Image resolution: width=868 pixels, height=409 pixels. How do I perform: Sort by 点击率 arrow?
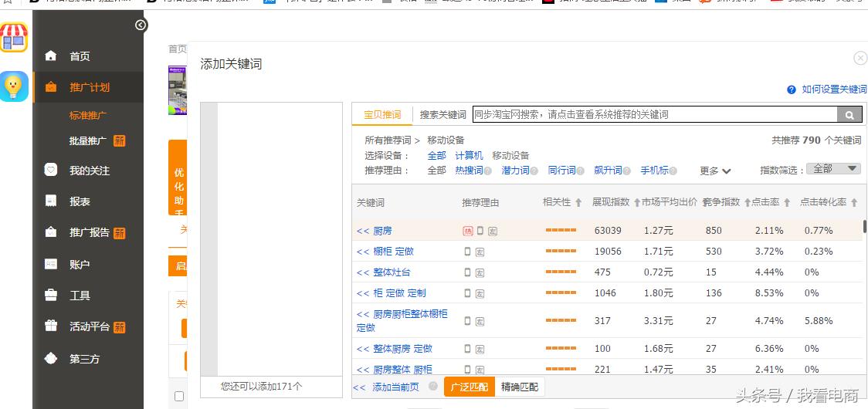pos(787,202)
